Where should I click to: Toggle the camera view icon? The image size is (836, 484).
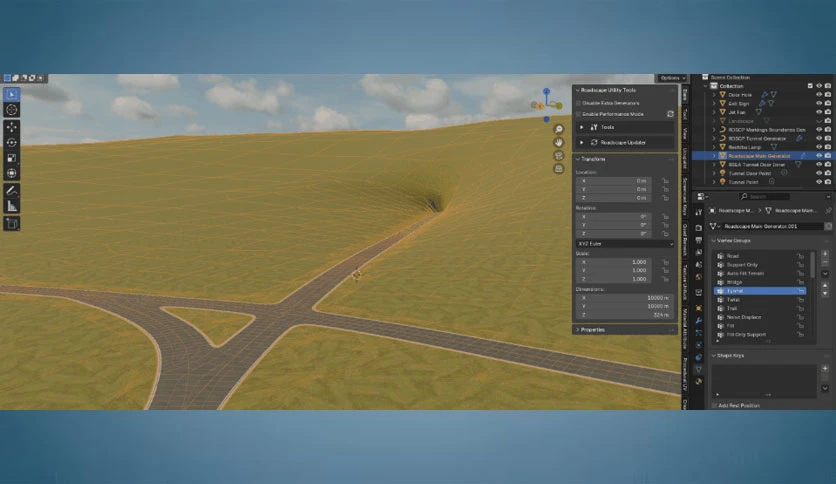click(x=558, y=156)
